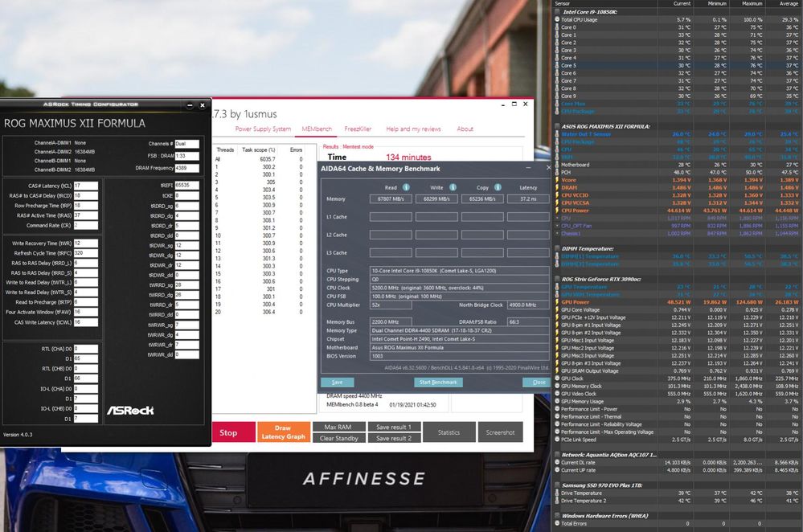Click the Current column header in HWiNFO
Viewport: 803px width, 532px height.
pyautogui.click(x=682, y=3)
